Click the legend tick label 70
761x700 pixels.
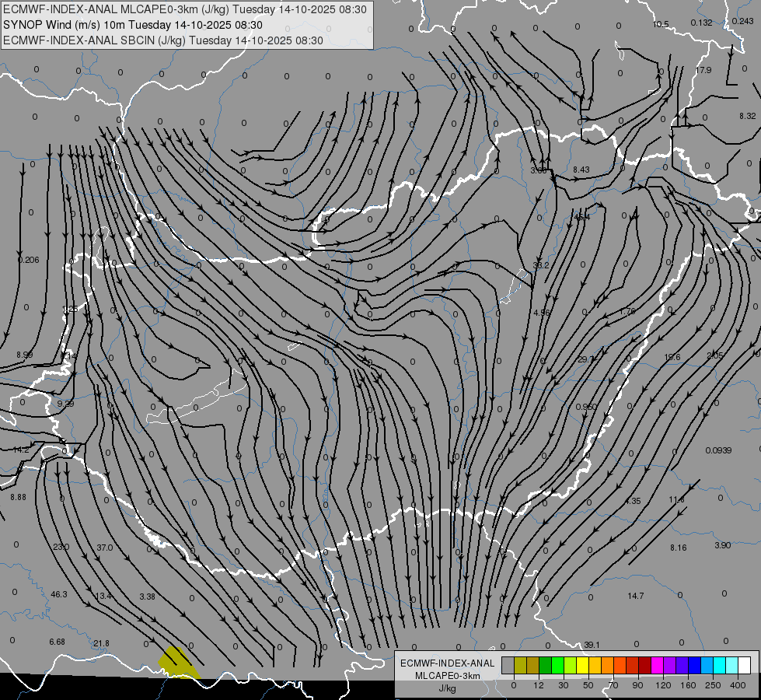[x=613, y=685]
